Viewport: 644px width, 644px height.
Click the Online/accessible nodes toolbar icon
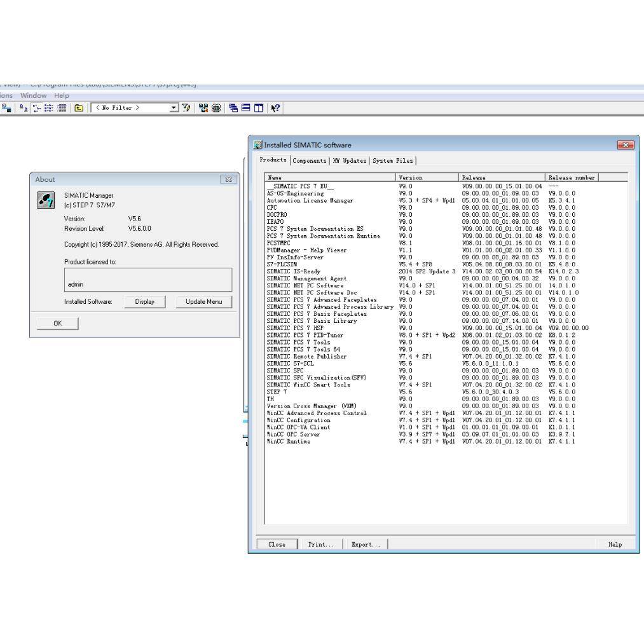(6, 108)
